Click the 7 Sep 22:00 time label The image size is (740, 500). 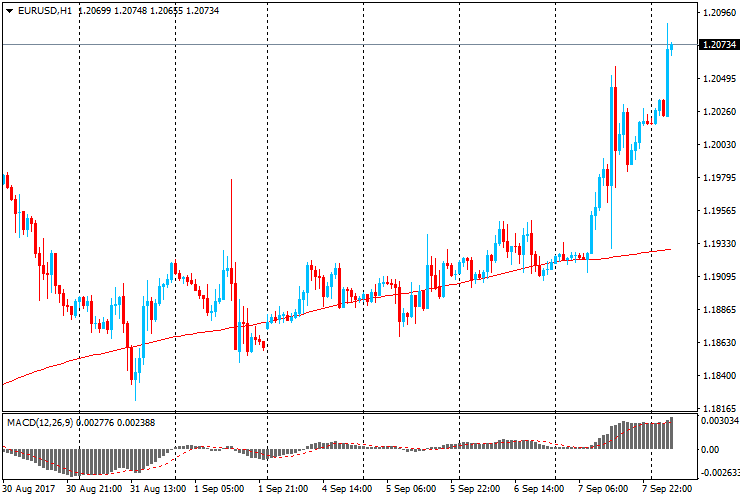pos(667,489)
